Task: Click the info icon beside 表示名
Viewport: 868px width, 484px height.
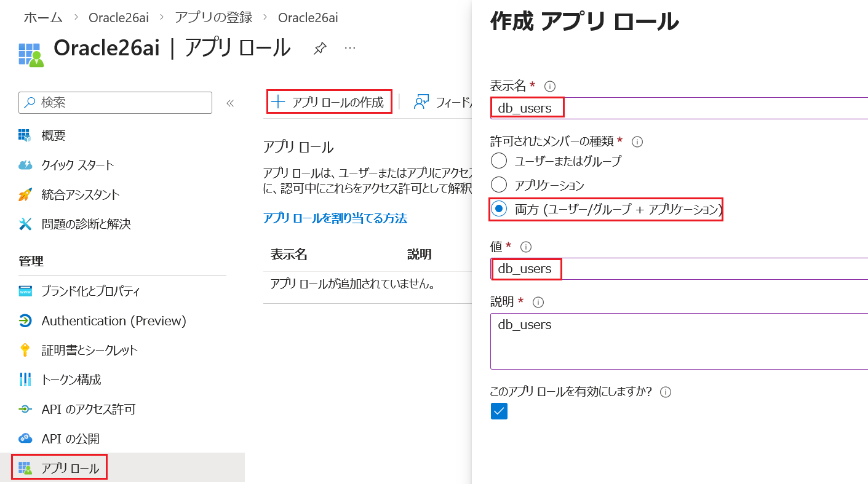Action: pos(550,86)
